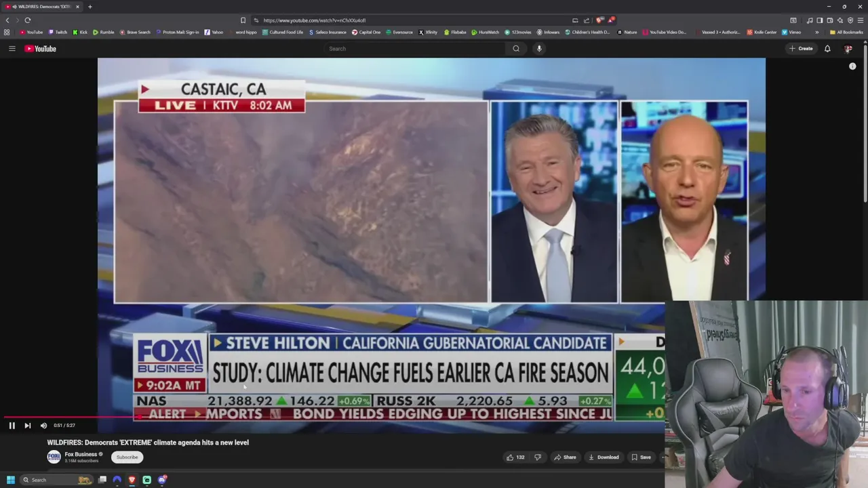Viewport: 868px width, 488px height.
Task: Save video to a playlist
Action: pos(641,457)
